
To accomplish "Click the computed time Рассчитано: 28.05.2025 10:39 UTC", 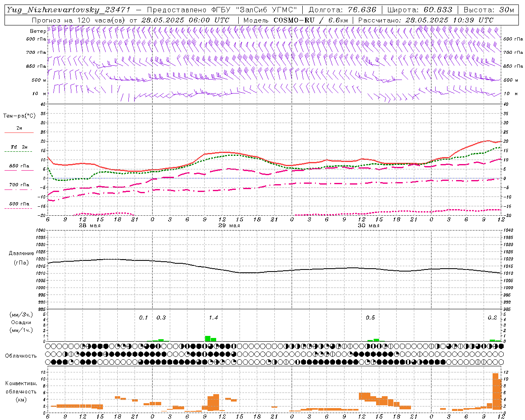I will [x=425, y=20].
